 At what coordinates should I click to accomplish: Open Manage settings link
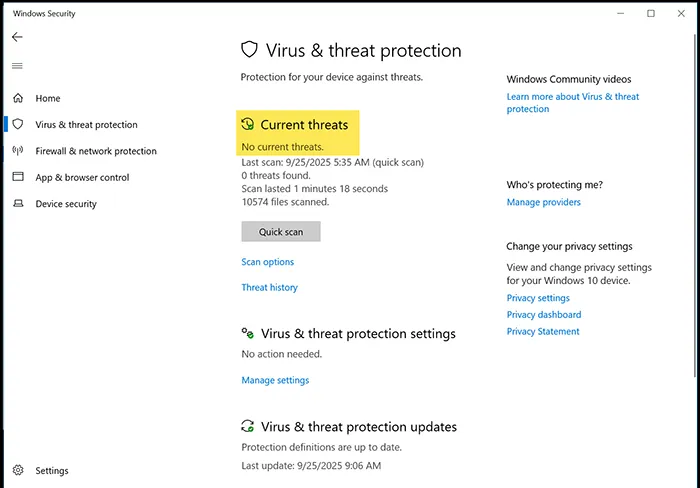click(275, 380)
